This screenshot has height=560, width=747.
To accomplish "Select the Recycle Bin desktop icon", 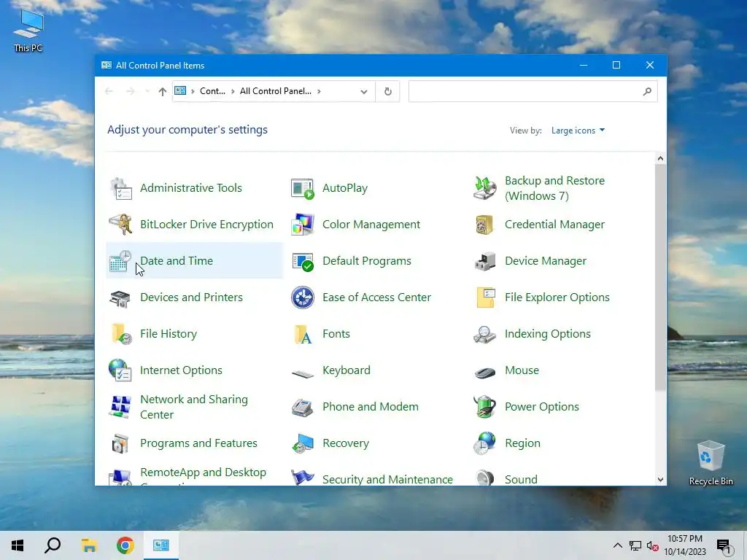I will tap(711, 463).
